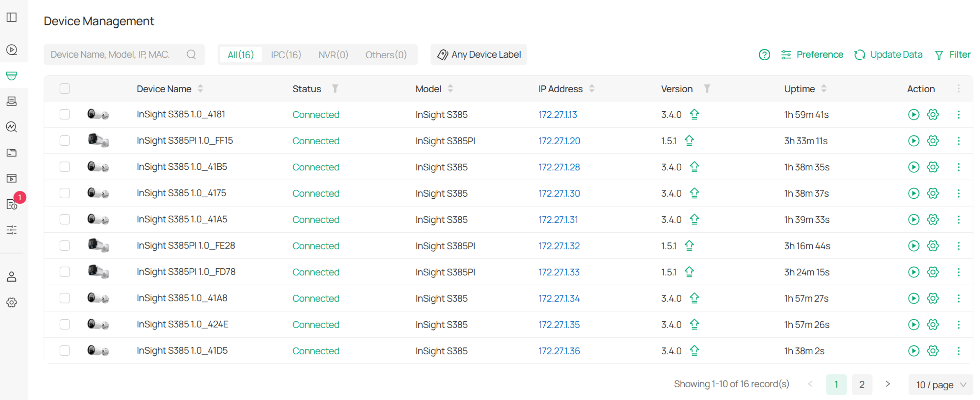Collapse the sidebar panel toggle icon
980x400 pixels.
(12, 17)
